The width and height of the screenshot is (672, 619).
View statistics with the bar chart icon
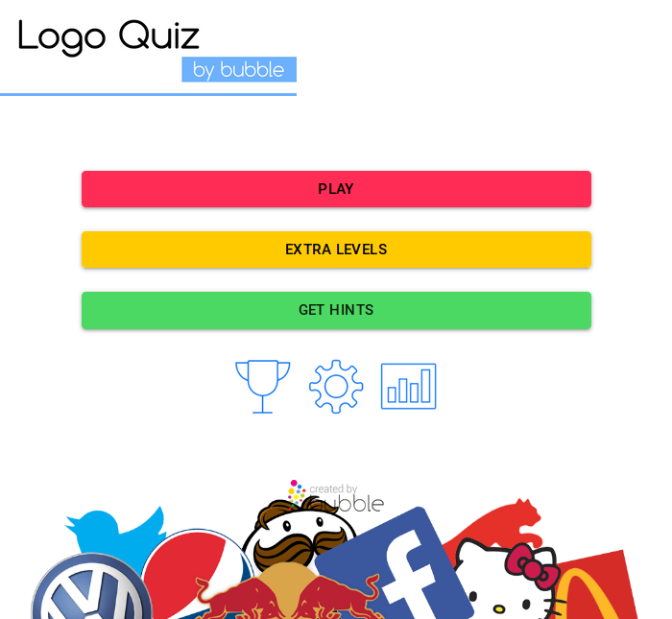click(x=408, y=387)
